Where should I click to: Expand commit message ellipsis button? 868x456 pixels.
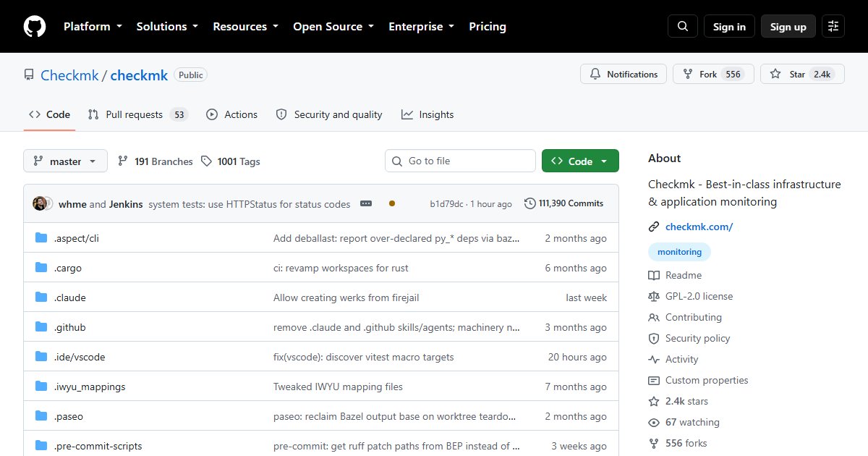coord(366,204)
